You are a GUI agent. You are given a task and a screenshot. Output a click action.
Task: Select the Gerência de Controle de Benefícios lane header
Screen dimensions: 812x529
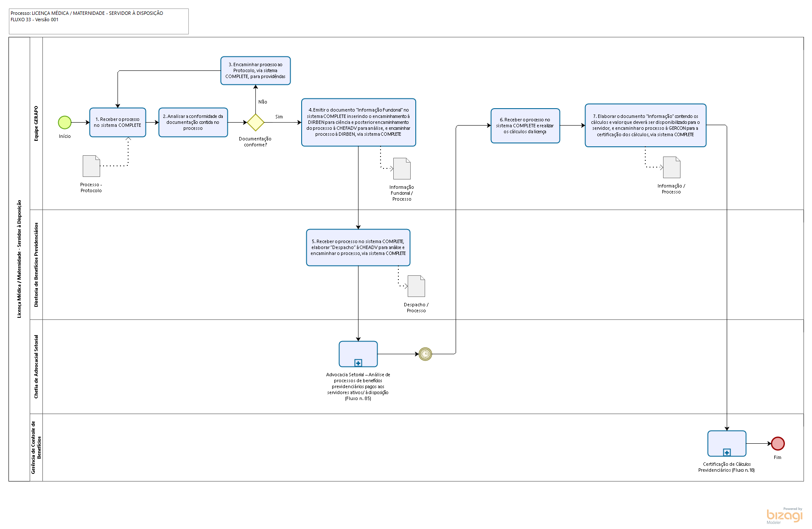click(36, 447)
